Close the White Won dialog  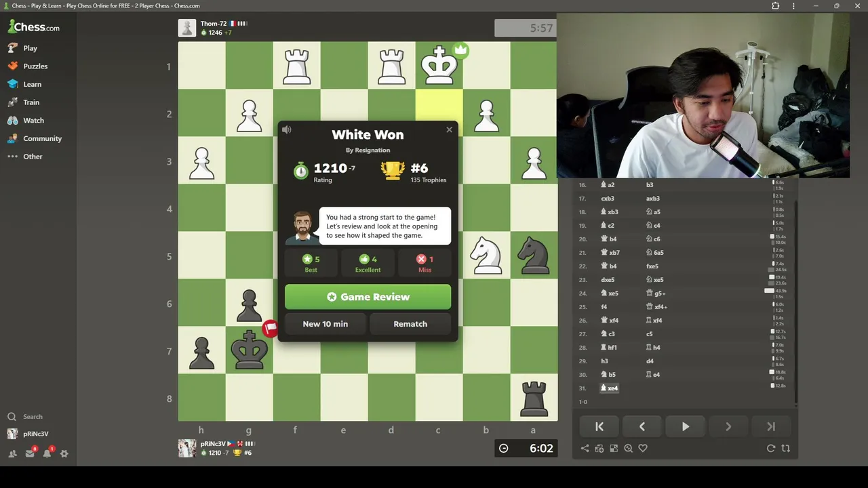pos(449,129)
